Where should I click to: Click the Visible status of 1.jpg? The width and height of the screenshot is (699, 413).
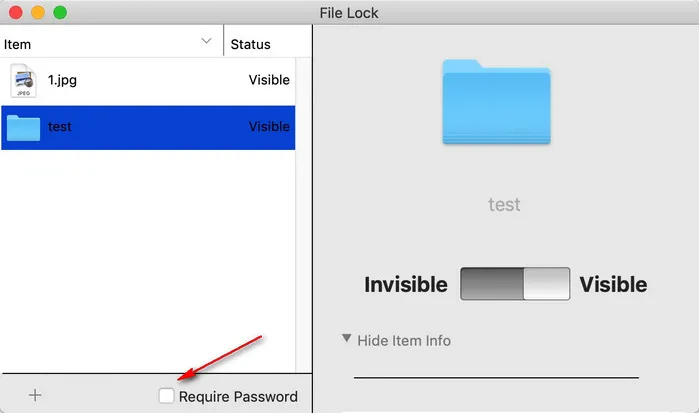(269, 80)
